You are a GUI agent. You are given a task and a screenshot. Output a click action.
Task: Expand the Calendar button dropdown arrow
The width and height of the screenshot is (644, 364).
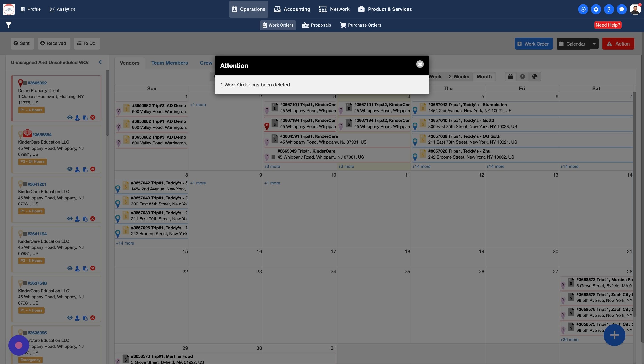pos(594,44)
